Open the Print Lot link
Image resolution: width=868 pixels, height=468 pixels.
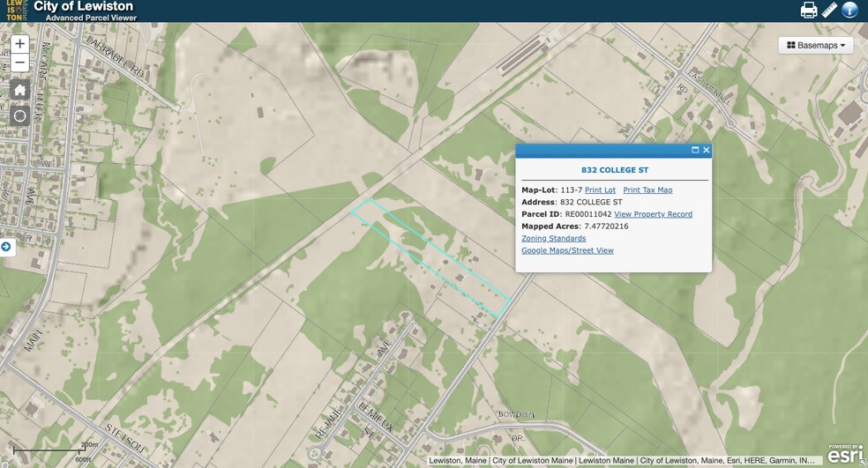(600, 189)
